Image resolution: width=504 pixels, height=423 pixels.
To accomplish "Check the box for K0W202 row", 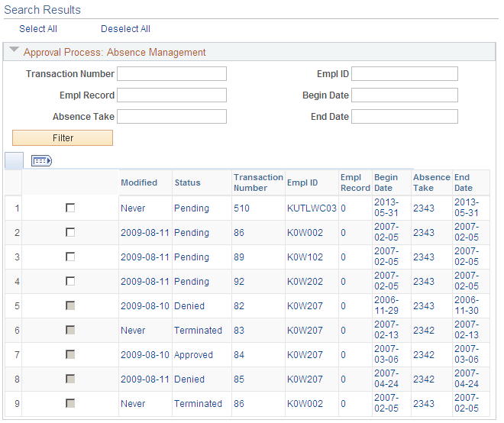I will pos(70,281).
